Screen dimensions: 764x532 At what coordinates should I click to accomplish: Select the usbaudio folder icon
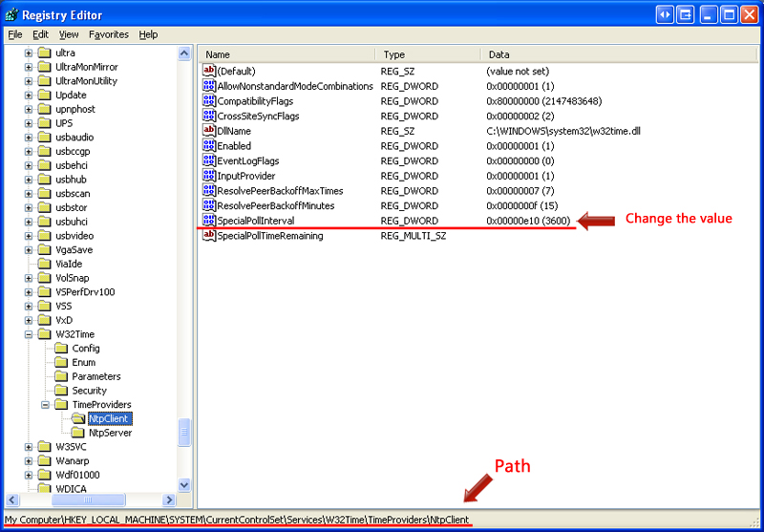pos(44,138)
